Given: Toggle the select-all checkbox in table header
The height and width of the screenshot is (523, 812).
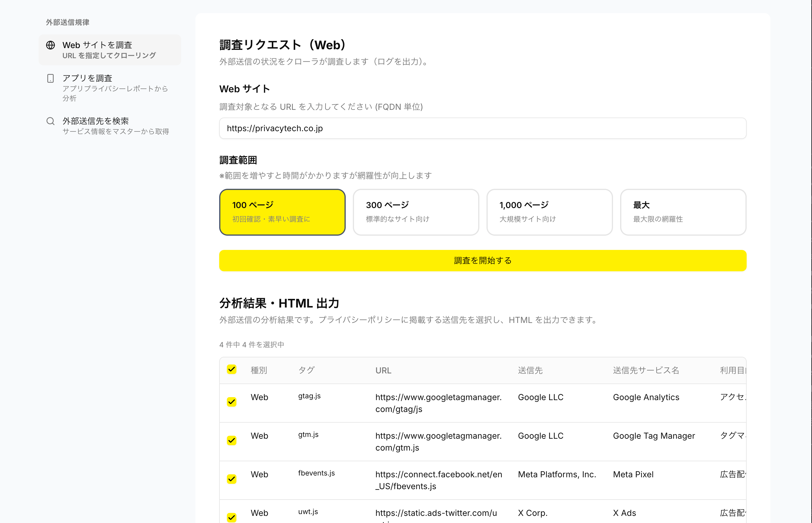Looking at the screenshot, I should coord(232,370).
